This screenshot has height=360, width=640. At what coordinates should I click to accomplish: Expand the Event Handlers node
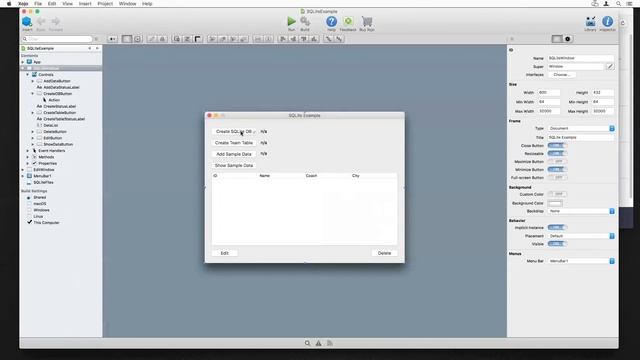tap(28, 151)
